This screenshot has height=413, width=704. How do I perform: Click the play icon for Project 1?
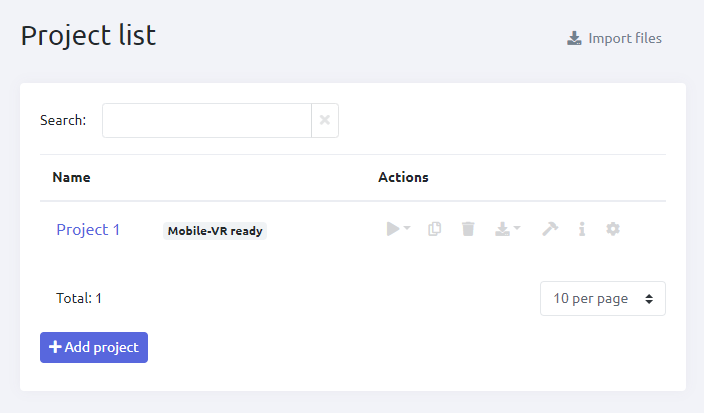393,229
